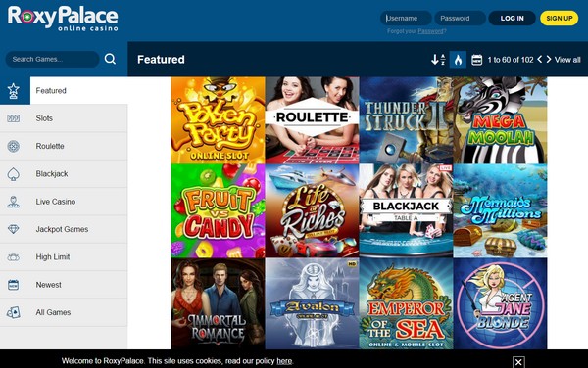
Task: Click the LOG IN button
Action: [512, 18]
